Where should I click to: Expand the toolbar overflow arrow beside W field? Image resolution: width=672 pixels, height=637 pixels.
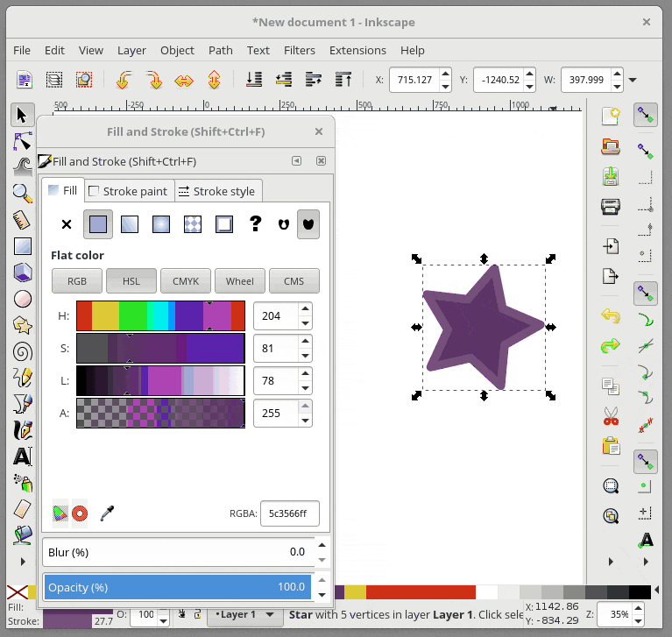pyautogui.click(x=633, y=80)
